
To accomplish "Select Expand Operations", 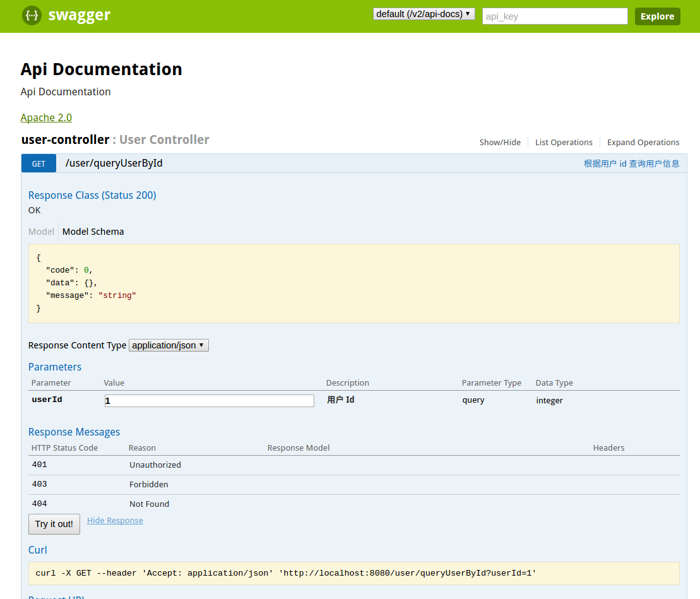I will (643, 143).
